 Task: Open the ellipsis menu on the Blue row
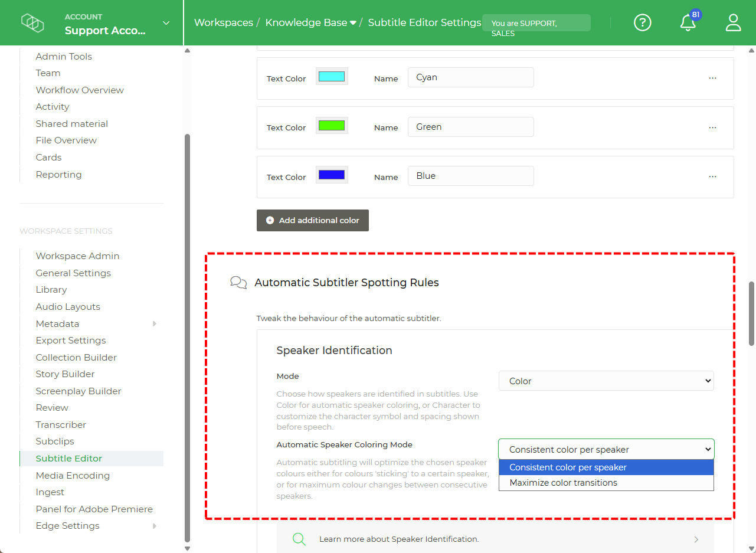coord(712,176)
